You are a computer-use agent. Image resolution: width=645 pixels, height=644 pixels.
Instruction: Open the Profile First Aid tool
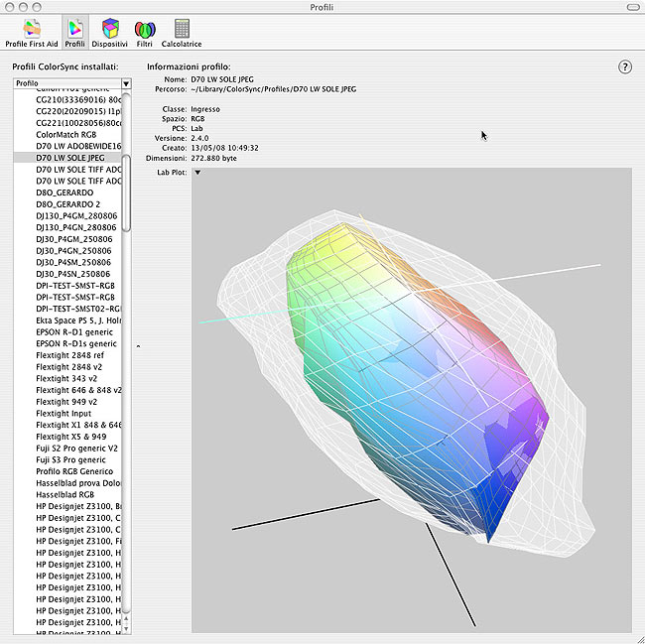[32, 33]
